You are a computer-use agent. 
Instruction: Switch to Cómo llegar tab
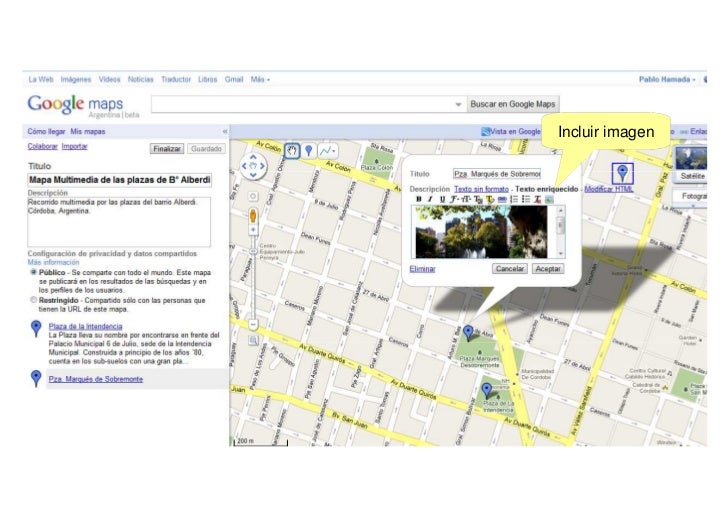coord(46,132)
